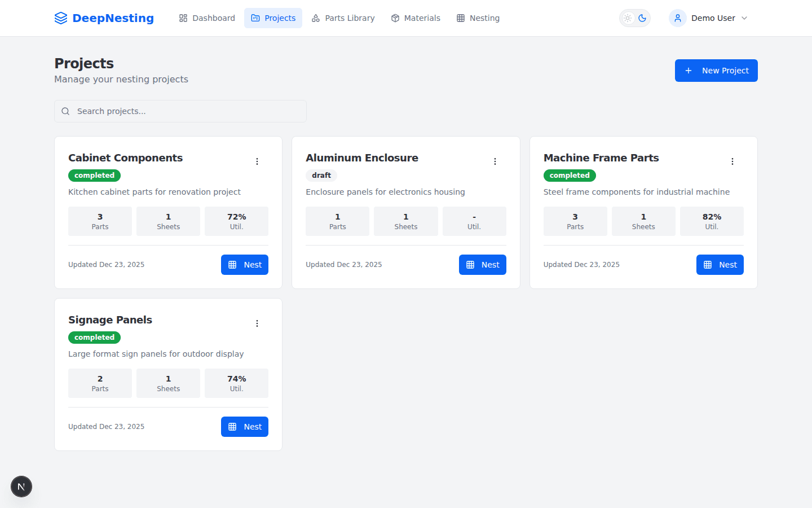Viewport: 812px width, 508px height.
Task: Expand Machine Frame Parts more options
Action: pos(732,161)
